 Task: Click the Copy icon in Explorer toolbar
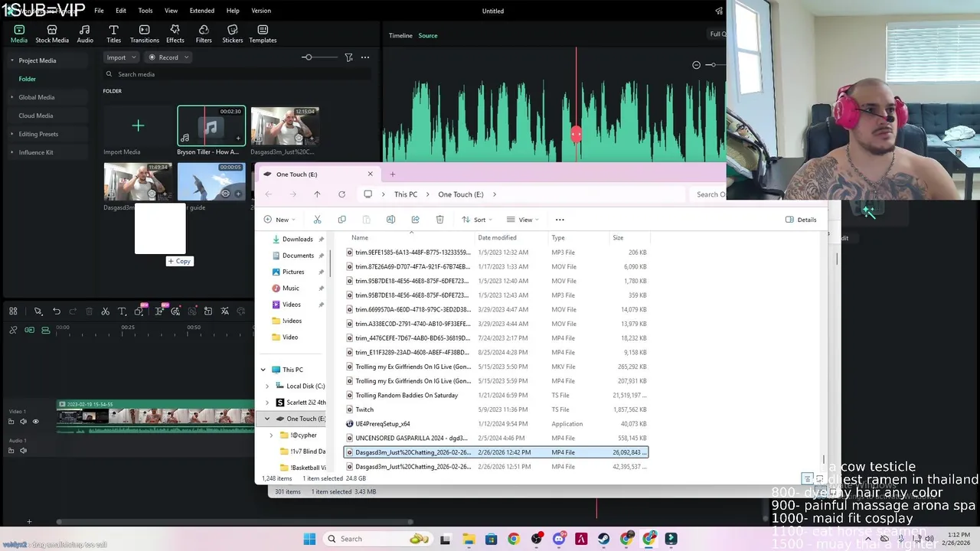click(341, 220)
